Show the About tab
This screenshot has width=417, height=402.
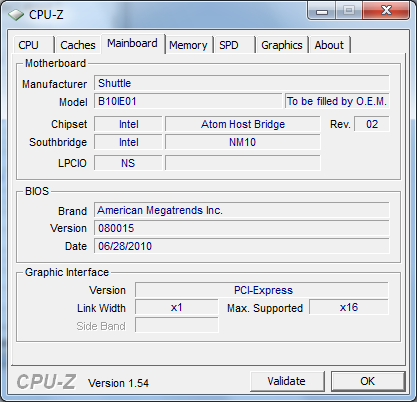pyautogui.click(x=329, y=45)
